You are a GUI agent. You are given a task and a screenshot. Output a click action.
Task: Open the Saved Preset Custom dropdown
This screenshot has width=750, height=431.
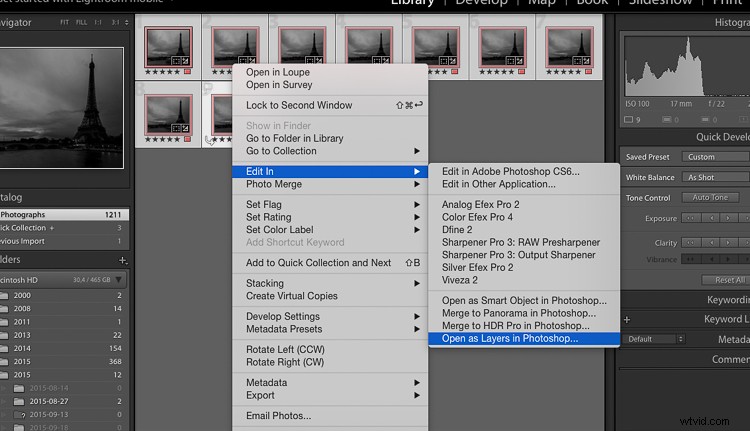[714, 157]
